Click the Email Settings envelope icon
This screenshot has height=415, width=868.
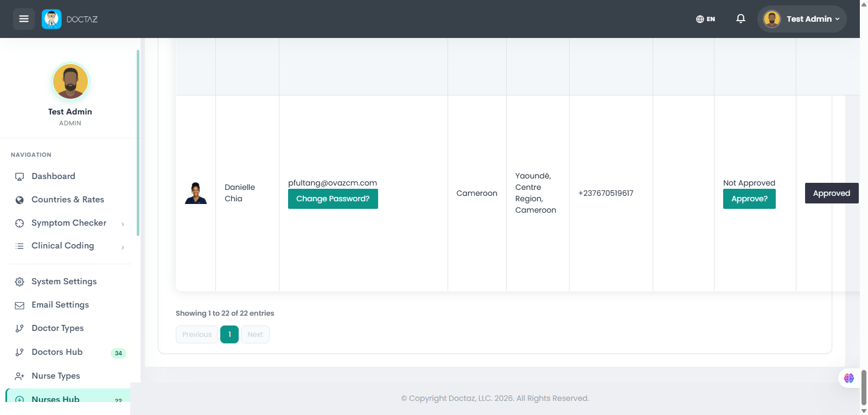click(20, 305)
